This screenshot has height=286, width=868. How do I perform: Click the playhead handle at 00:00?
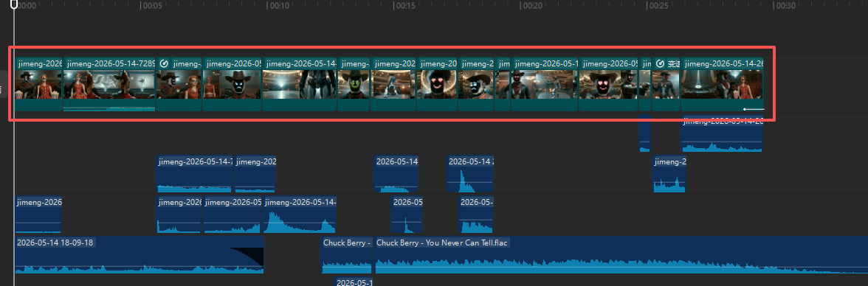tap(15, 6)
